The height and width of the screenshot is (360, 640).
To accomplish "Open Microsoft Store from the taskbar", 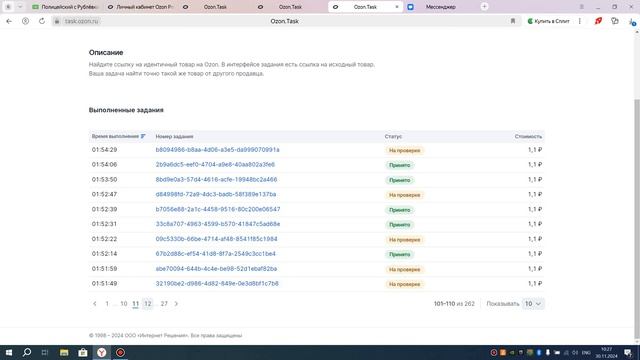I will click(82, 352).
